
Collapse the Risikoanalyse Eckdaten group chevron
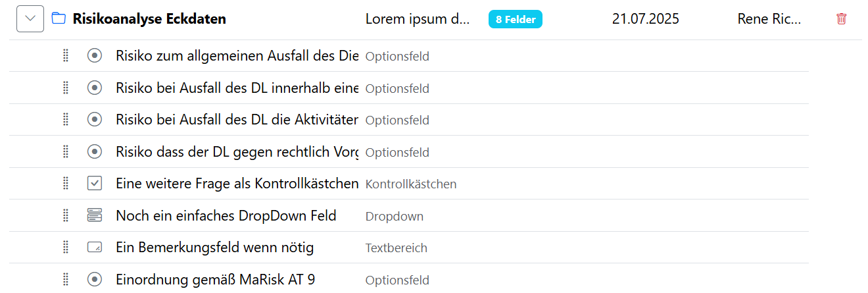(30, 19)
